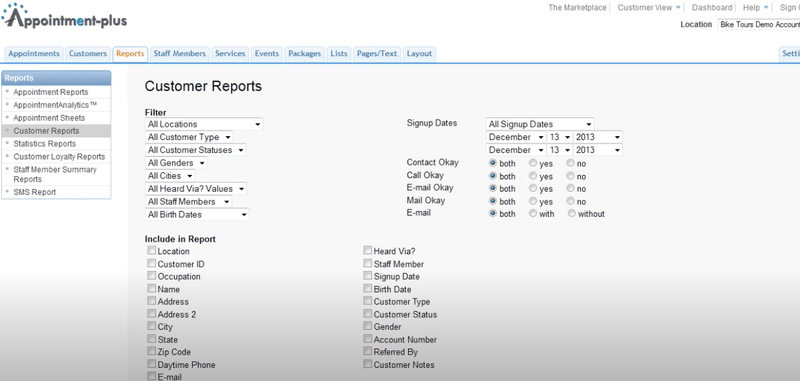This screenshot has height=381, width=800.
Task: Open Appointment Reports in sidebar
Action: 51,92
